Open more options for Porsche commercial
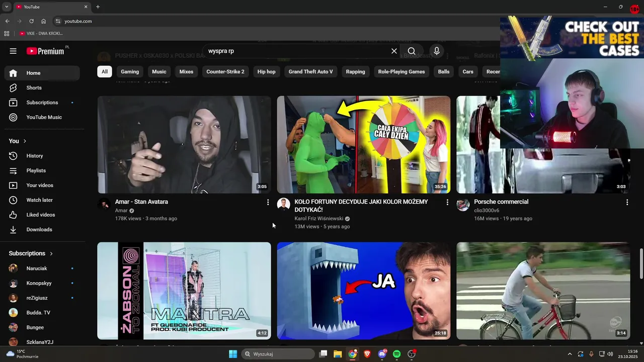 coord(627,202)
